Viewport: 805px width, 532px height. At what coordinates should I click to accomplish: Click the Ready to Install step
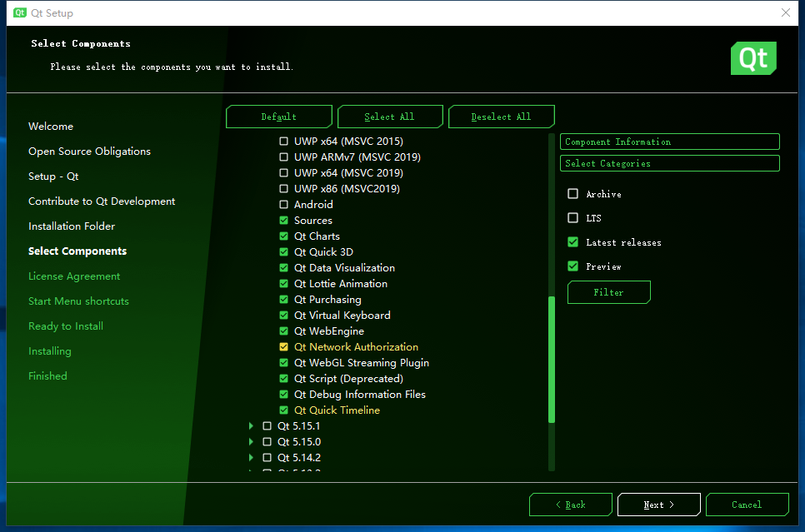(x=66, y=326)
